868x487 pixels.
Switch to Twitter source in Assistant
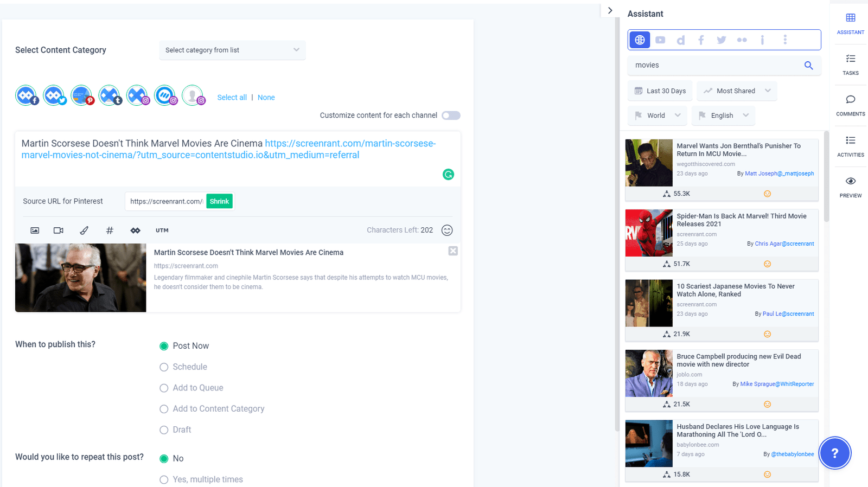pos(722,40)
